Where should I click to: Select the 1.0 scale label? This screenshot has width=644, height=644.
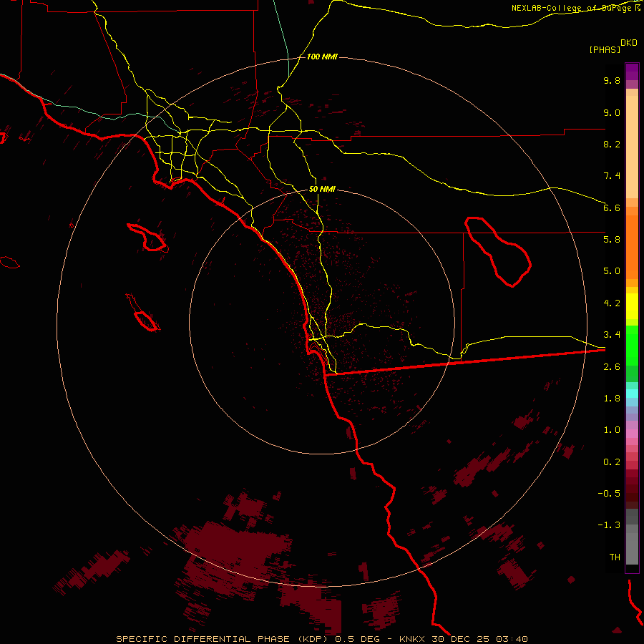[612, 430]
